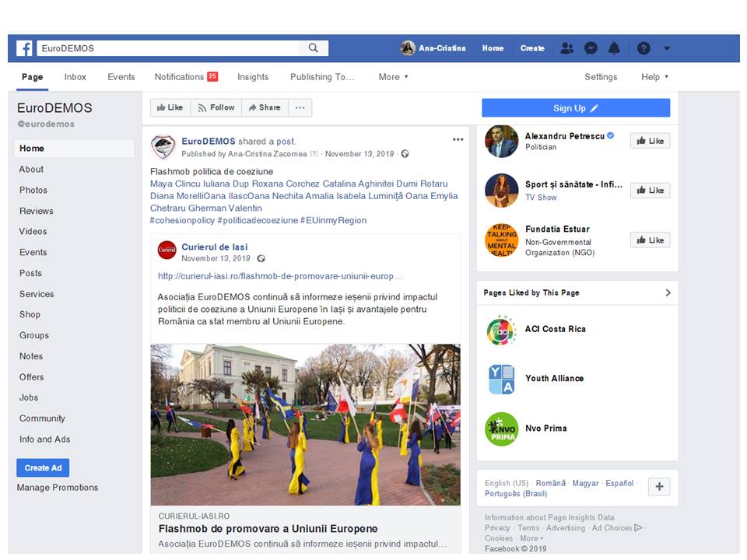Click the EuroDEMOS post avatar

pyautogui.click(x=163, y=147)
